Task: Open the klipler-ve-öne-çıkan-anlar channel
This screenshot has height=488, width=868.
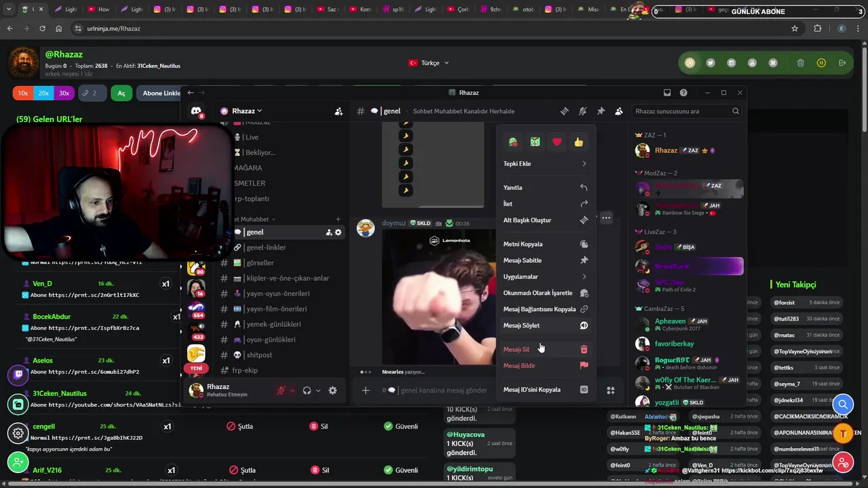Action: [x=281, y=278]
